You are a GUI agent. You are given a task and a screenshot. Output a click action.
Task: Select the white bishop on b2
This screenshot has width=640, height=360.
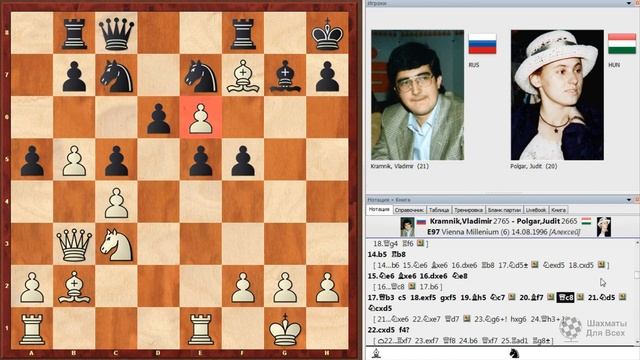coord(74,287)
